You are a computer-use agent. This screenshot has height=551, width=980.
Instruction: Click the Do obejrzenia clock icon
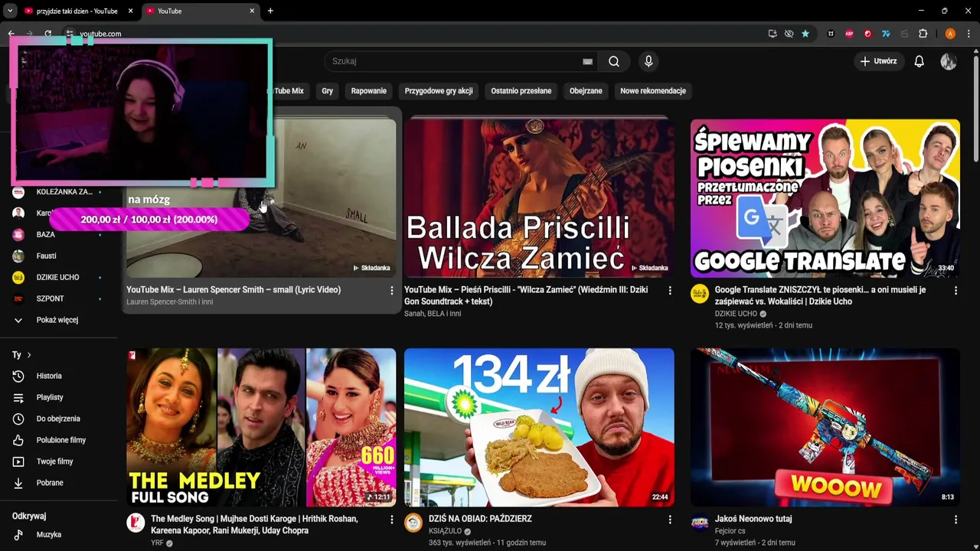(x=18, y=419)
